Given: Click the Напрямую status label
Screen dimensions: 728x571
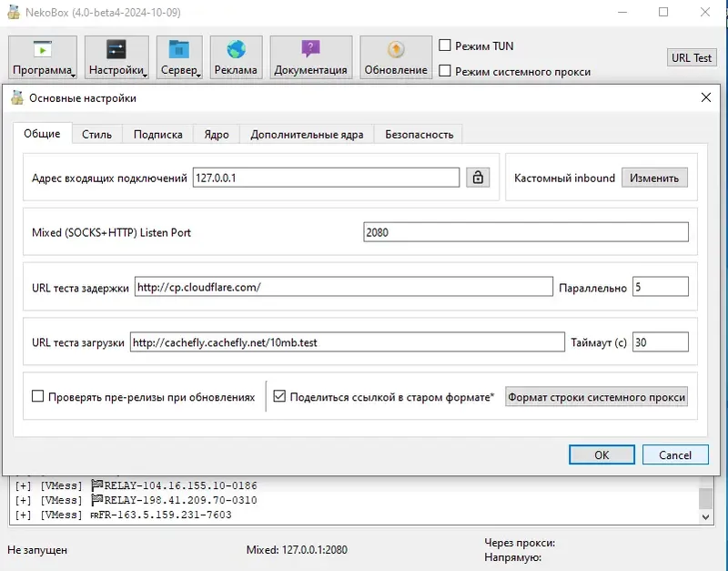Looking at the screenshot, I should 513,557.
